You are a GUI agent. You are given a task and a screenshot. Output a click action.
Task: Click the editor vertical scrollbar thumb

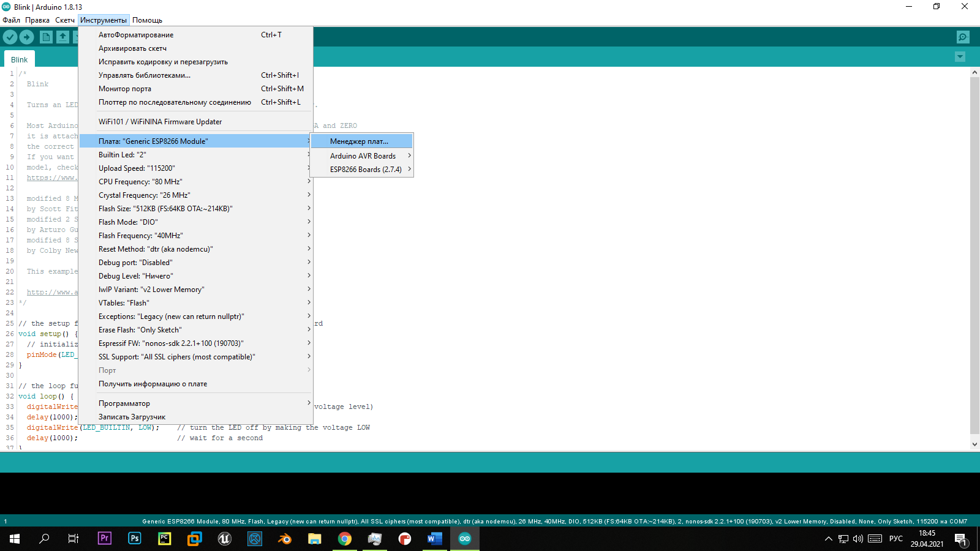(974, 255)
